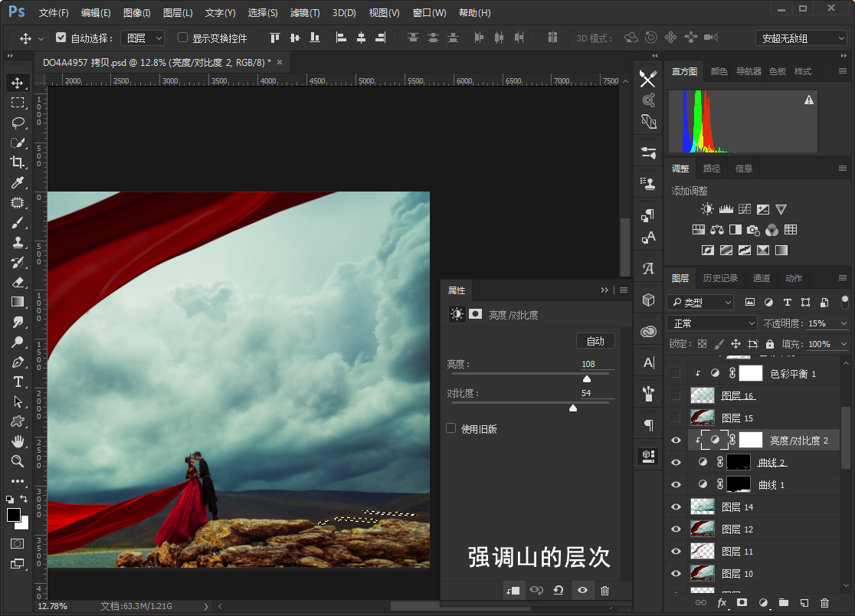Viewport: 855px width, 616px height.
Task: Open the 安超无敌组 workspace dropdown
Action: point(801,38)
